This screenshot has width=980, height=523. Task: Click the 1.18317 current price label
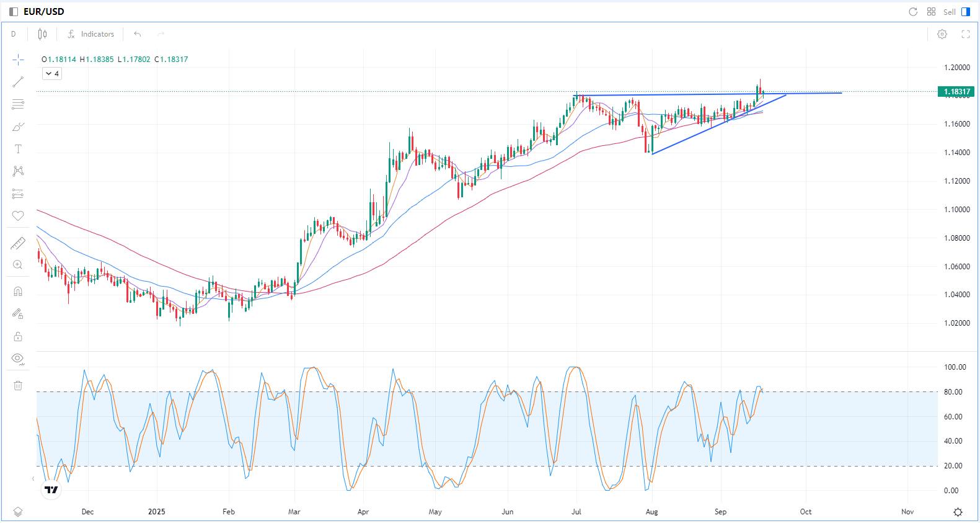[x=956, y=92]
